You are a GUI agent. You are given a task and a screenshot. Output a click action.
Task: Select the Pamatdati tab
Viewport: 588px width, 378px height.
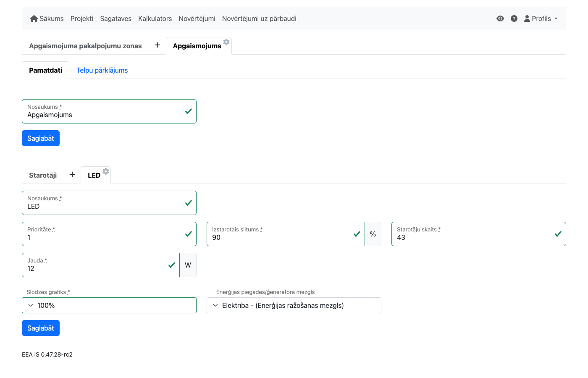(45, 70)
